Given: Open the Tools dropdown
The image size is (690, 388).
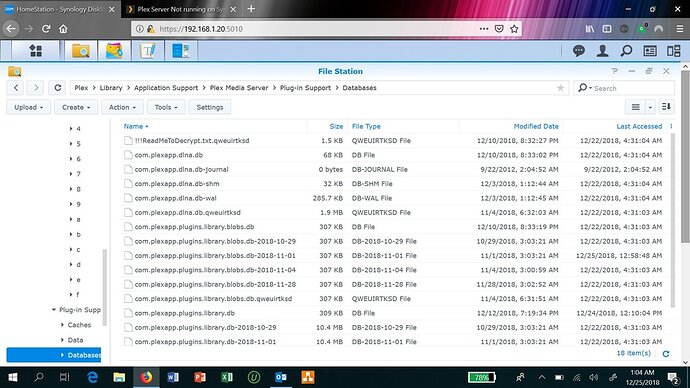Looking at the screenshot, I should (166, 107).
